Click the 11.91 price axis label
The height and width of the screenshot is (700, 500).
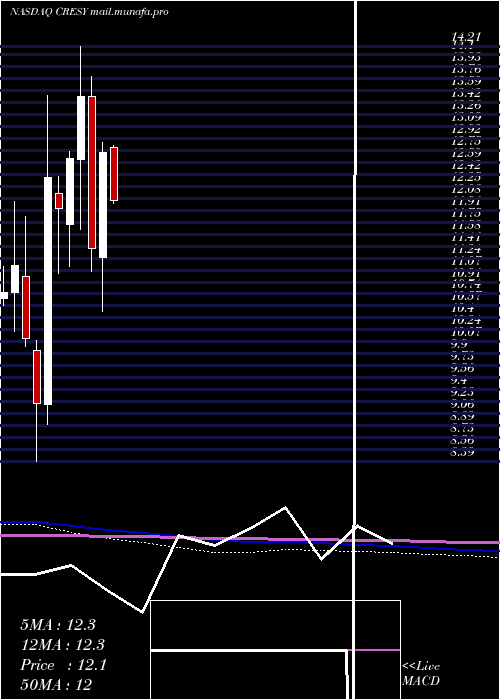[x=466, y=202]
